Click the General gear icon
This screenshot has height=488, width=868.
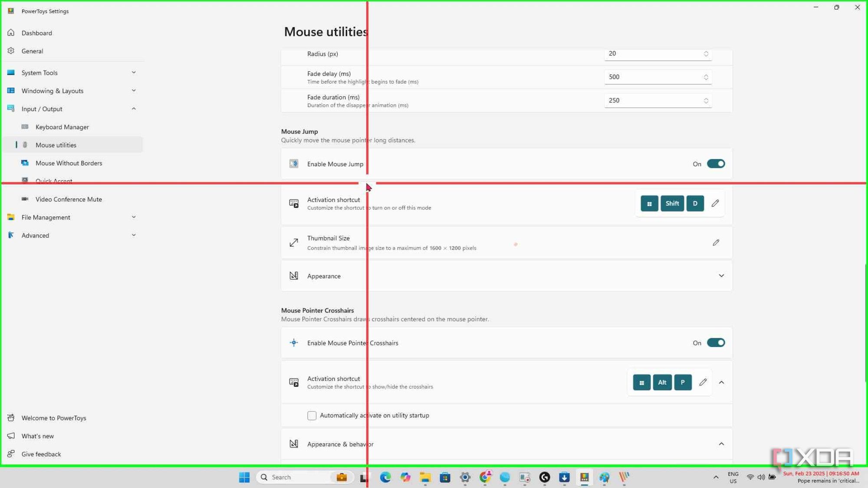click(x=11, y=51)
